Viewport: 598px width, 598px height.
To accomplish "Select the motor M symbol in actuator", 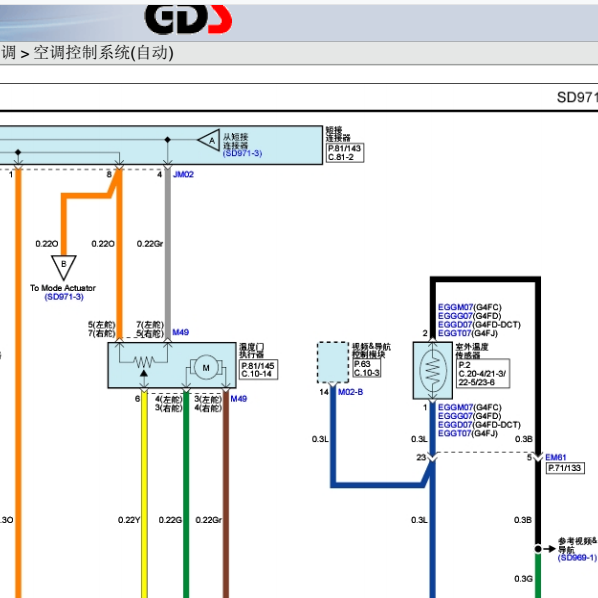I will click(x=206, y=368).
